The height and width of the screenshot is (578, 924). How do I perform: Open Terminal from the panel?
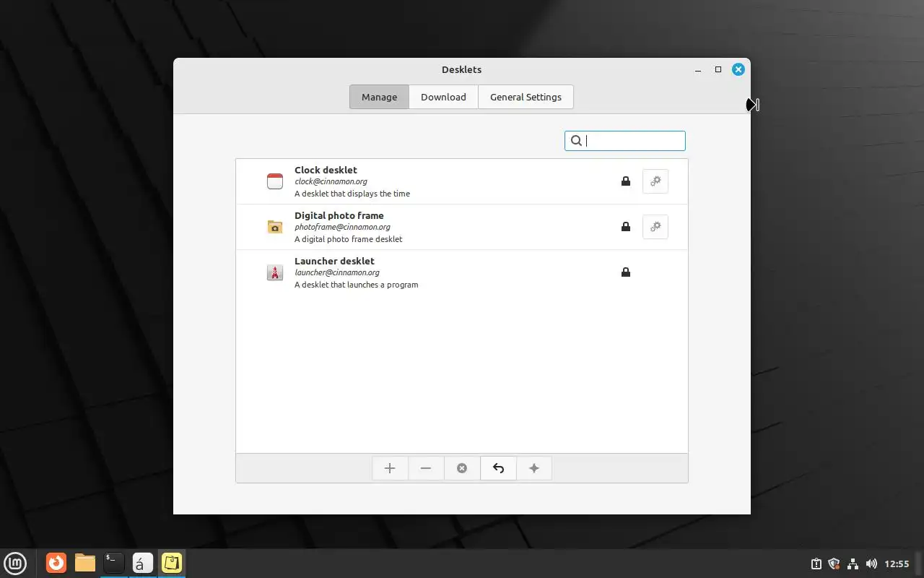114,563
